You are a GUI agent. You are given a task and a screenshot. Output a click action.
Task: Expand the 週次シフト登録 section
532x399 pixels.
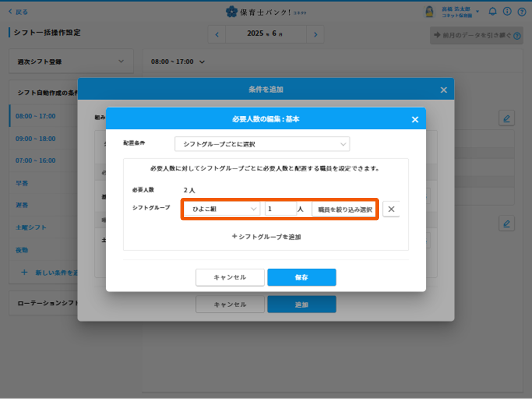[71, 61]
